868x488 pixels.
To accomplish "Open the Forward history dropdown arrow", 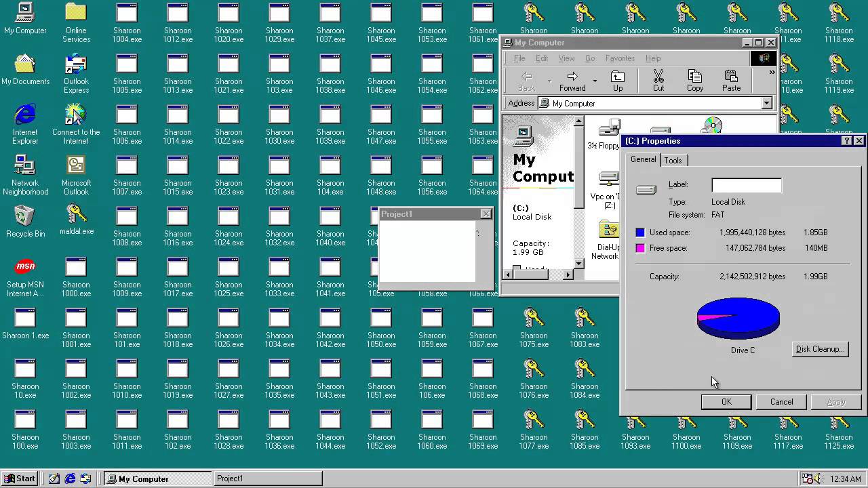I will point(595,81).
